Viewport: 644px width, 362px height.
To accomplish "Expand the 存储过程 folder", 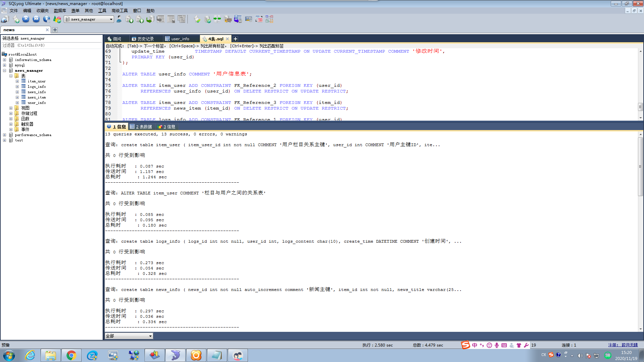I will click(11, 114).
